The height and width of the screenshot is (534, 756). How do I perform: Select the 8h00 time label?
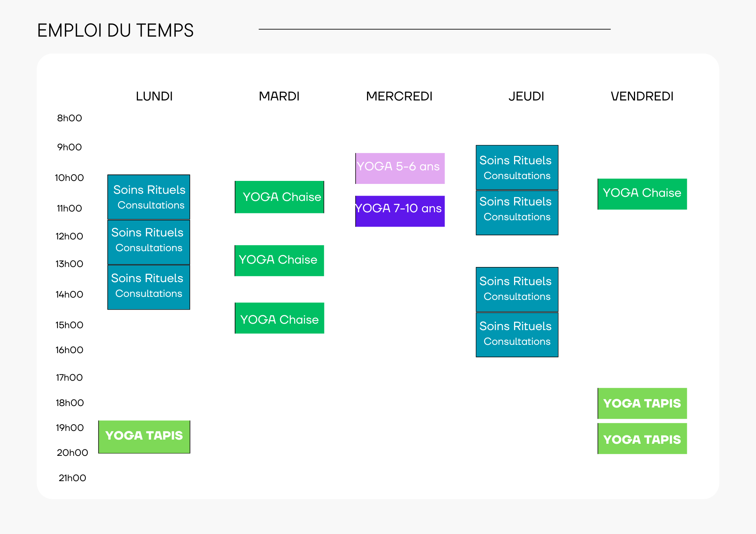[70, 118]
